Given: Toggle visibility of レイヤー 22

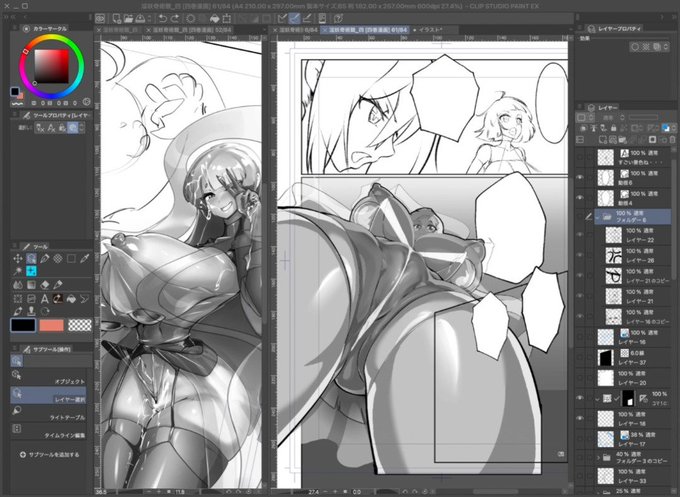Looking at the screenshot, I should 580,235.
